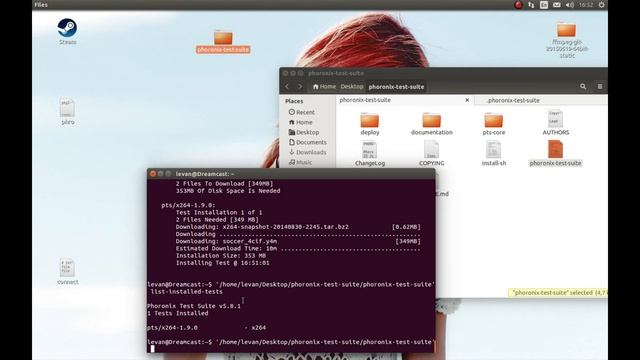The height and width of the screenshot is (360, 640).
Task: Open the Files view options menu
Action: (x=600, y=87)
